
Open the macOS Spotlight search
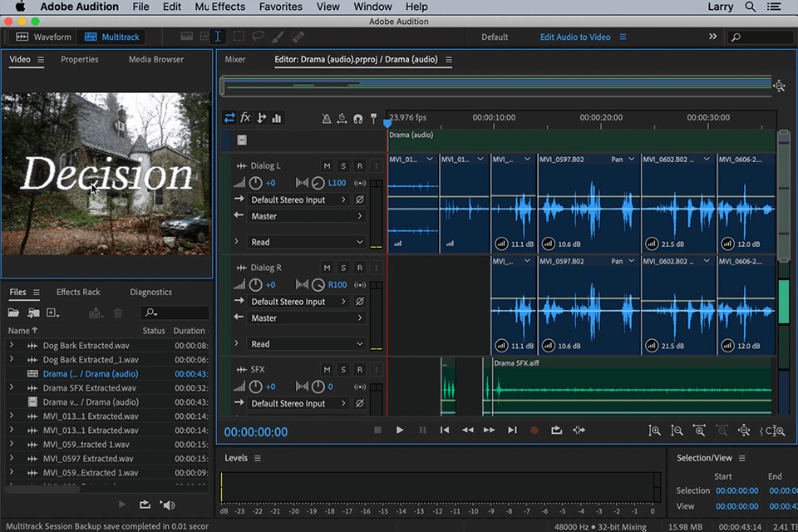(750, 7)
